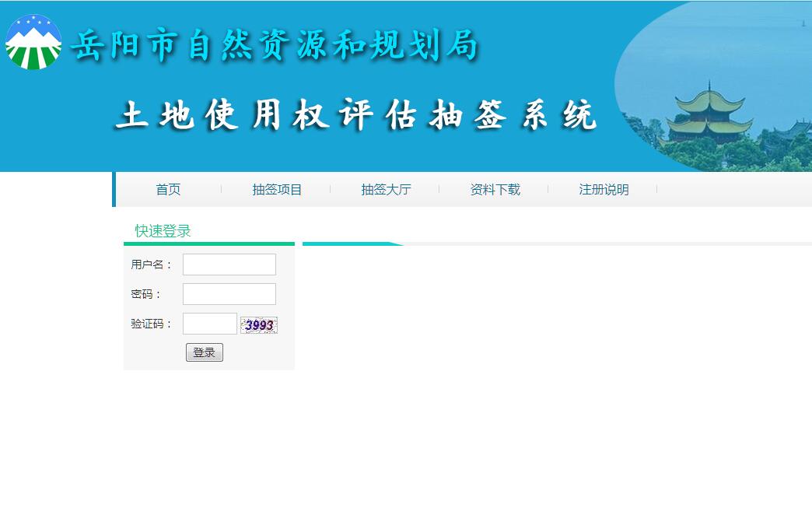812x515 pixels.
Task: Click the 土地使用权评估抽签系统 banner title
Action: [355, 116]
